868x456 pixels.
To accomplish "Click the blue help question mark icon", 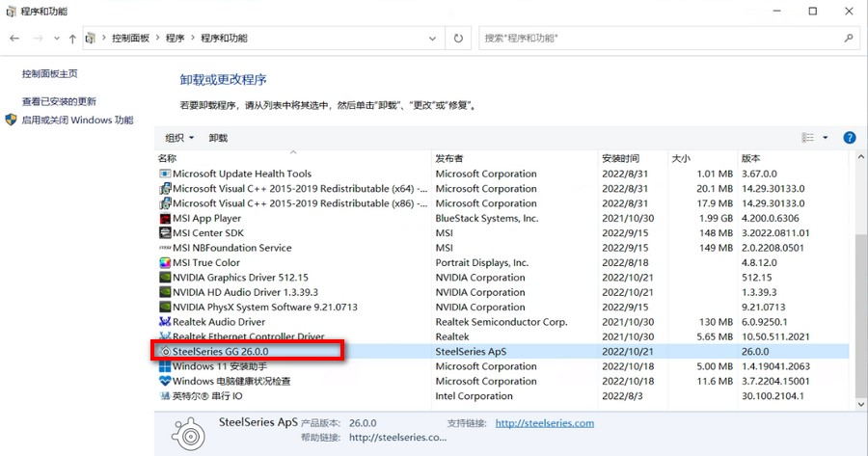I will click(x=850, y=138).
